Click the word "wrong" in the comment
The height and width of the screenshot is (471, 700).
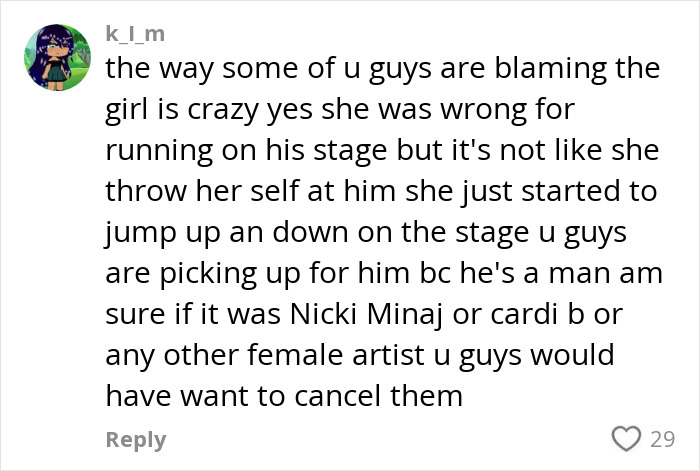point(484,111)
